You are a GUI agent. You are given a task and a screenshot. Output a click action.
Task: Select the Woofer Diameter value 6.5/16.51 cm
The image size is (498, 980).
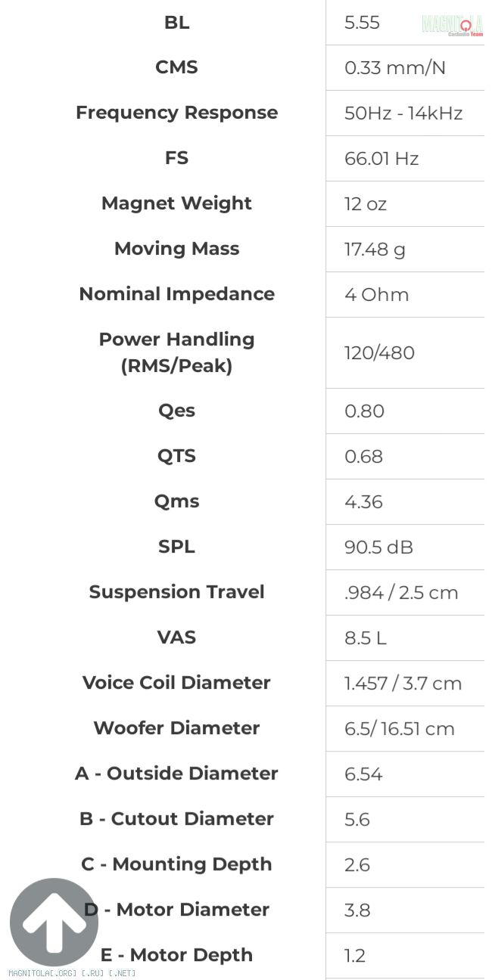400,729
